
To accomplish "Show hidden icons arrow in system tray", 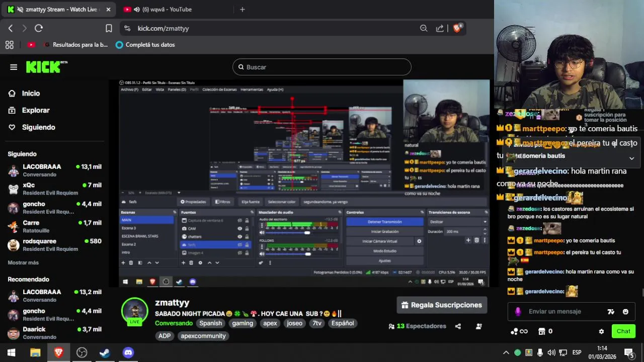I will [506, 352].
